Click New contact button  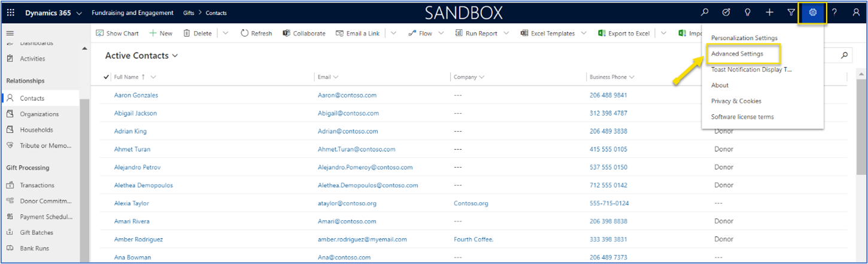tap(161, 34)
